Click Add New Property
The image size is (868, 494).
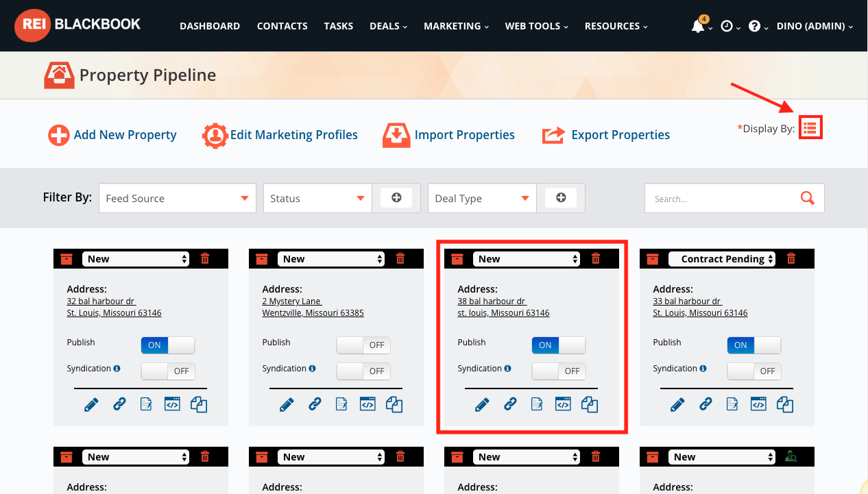pos(112,135)
